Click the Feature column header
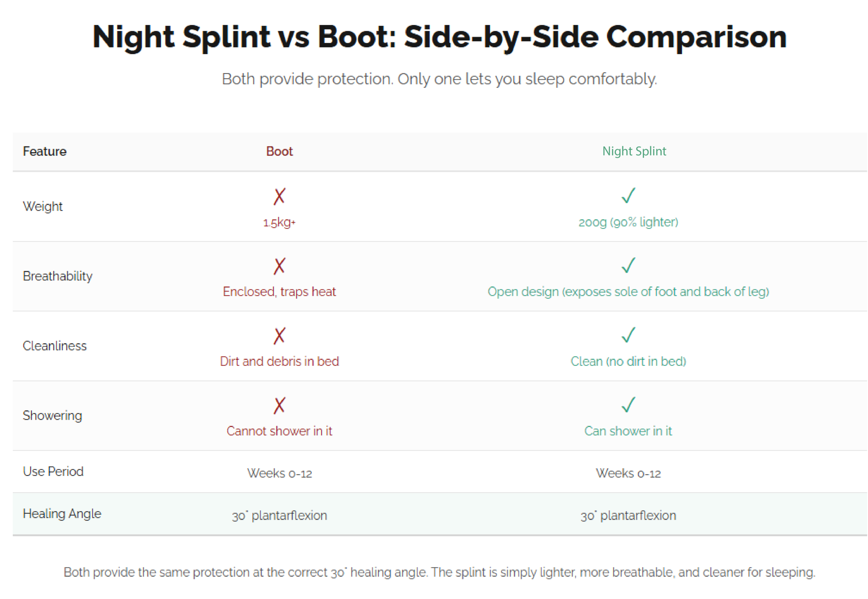The image size is (868, 599). click(44, 151)
